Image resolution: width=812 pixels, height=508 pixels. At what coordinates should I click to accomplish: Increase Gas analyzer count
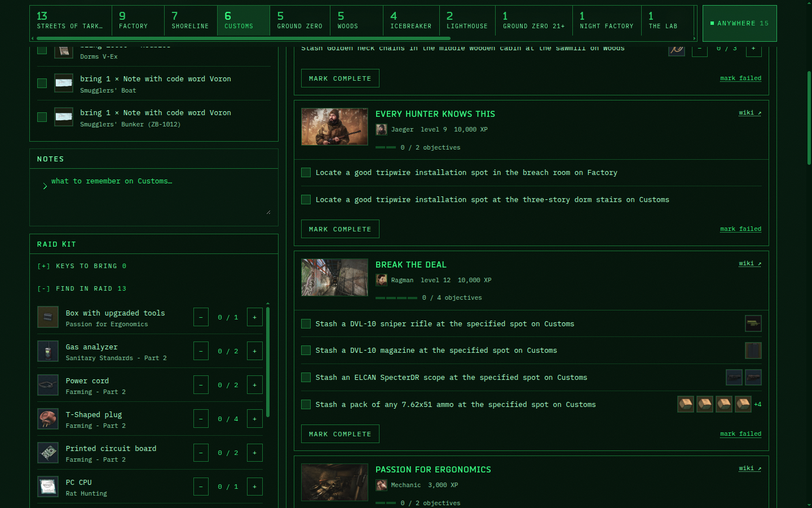point(255,351)
